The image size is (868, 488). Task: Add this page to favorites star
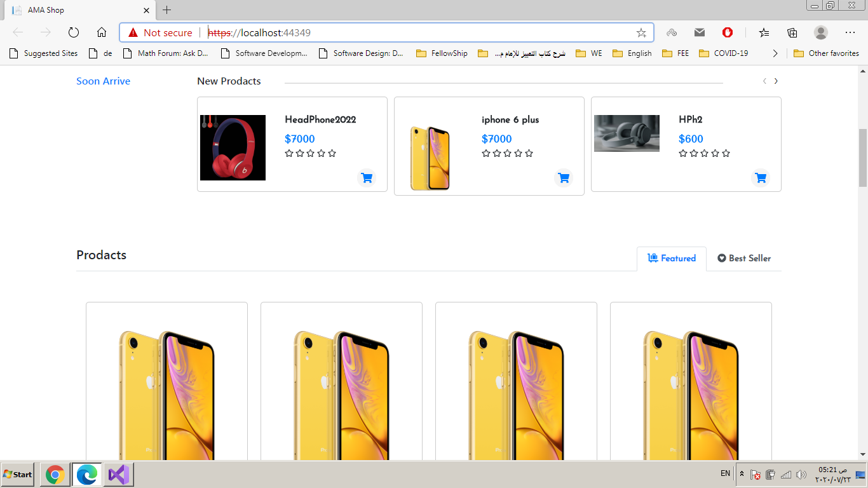(x=641, y=32)
